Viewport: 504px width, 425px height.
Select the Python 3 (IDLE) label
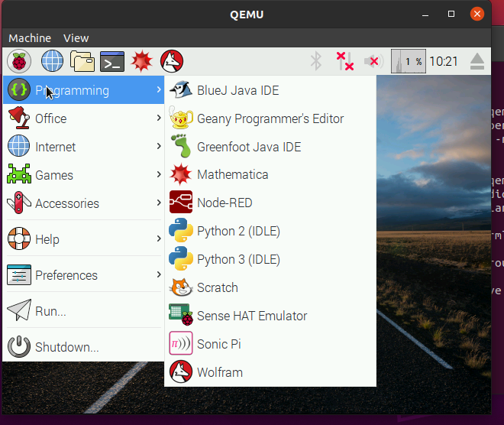pos(238,260)
